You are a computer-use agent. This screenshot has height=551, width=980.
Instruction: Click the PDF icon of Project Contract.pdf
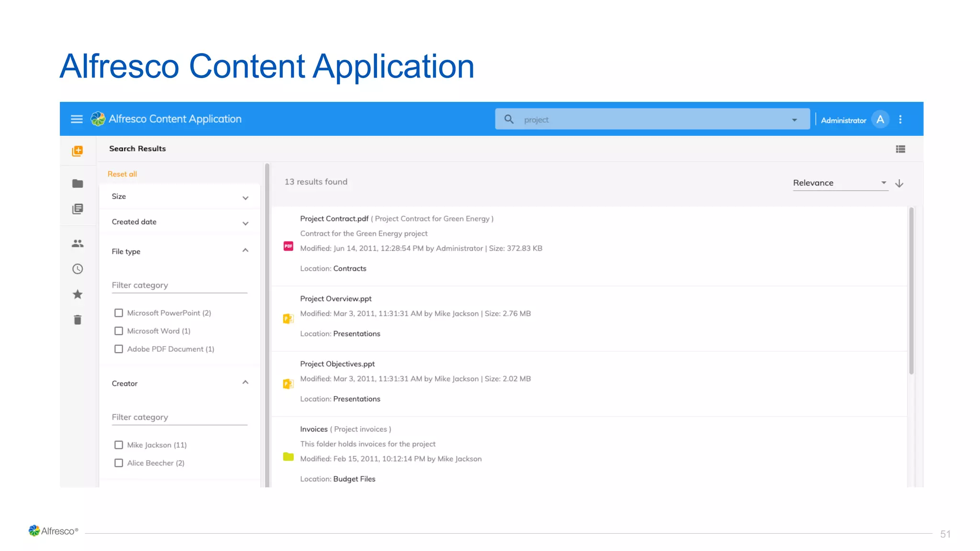tap(288, 246)
